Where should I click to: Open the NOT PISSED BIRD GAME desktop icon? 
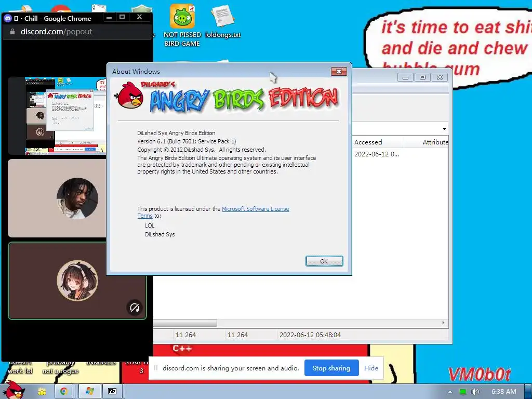(x=182, y=25)
